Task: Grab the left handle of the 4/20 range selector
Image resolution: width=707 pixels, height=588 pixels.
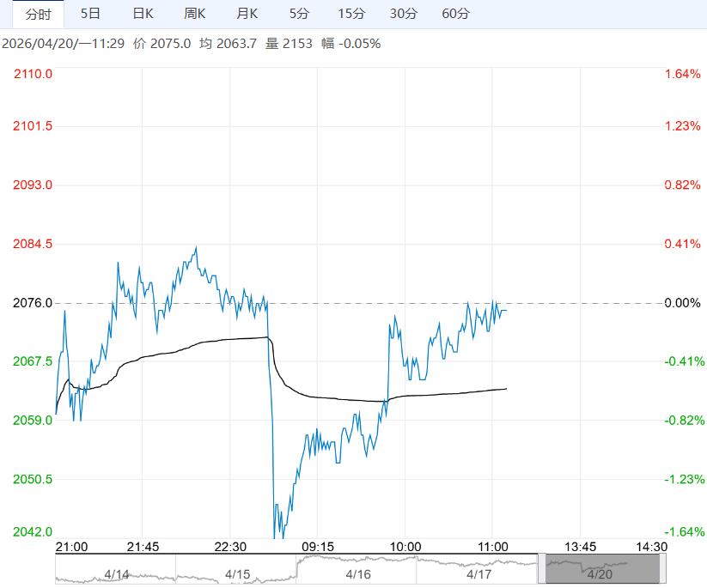Action: click(x=541, y=569)
